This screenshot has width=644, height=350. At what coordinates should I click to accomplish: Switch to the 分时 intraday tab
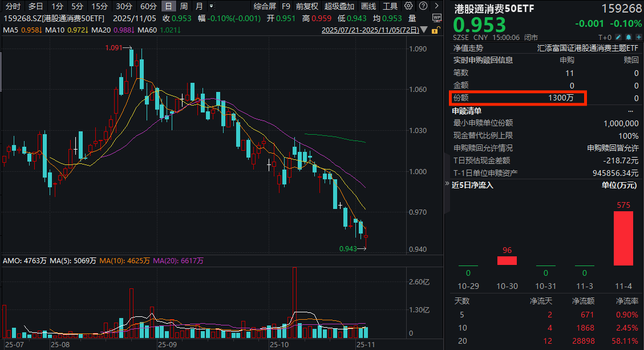pos(13,6)
